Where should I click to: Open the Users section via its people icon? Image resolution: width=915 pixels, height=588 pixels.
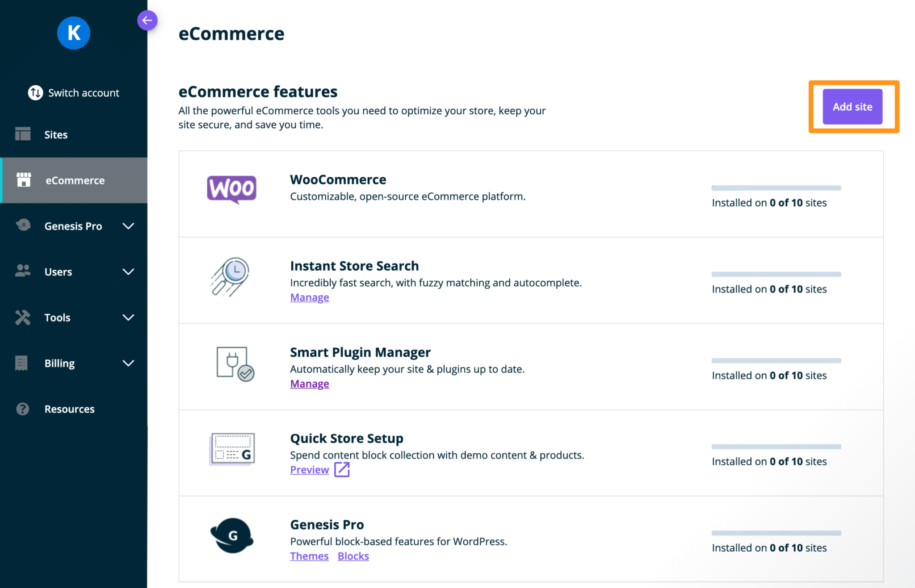(x=22, y=271)
